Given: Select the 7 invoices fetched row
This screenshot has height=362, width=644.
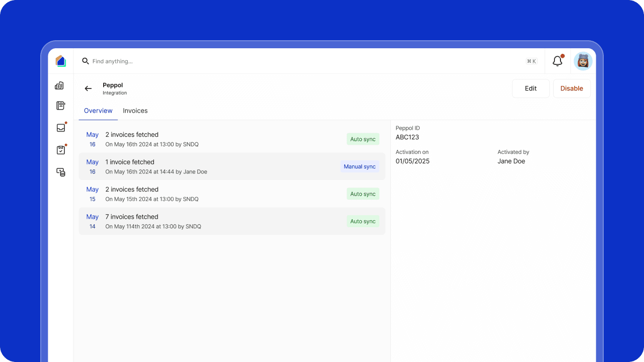Looking at the screenshot, I should pyautogui.click(x=201, y=221).
